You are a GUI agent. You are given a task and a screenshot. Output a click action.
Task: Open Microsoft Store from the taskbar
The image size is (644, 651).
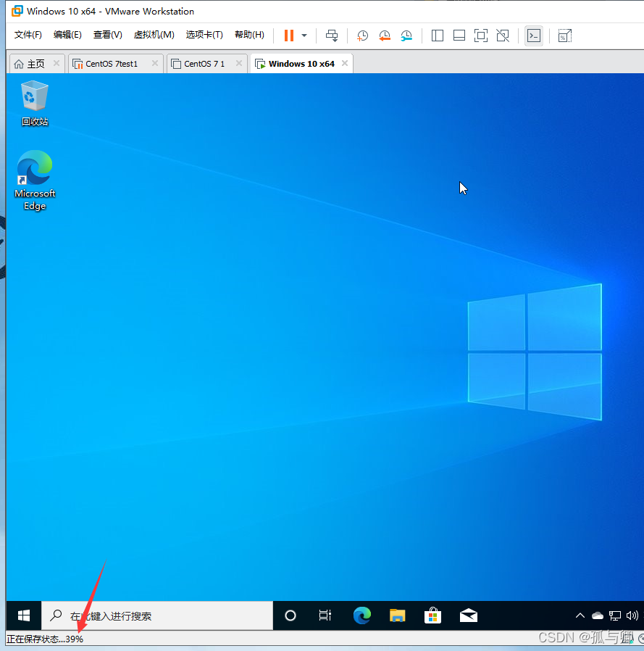(432, 615)
